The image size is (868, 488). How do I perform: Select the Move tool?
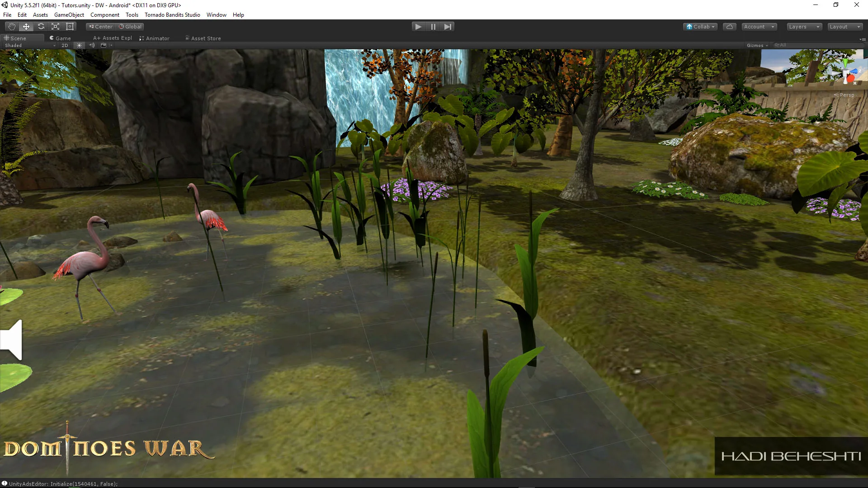(26, 27)
